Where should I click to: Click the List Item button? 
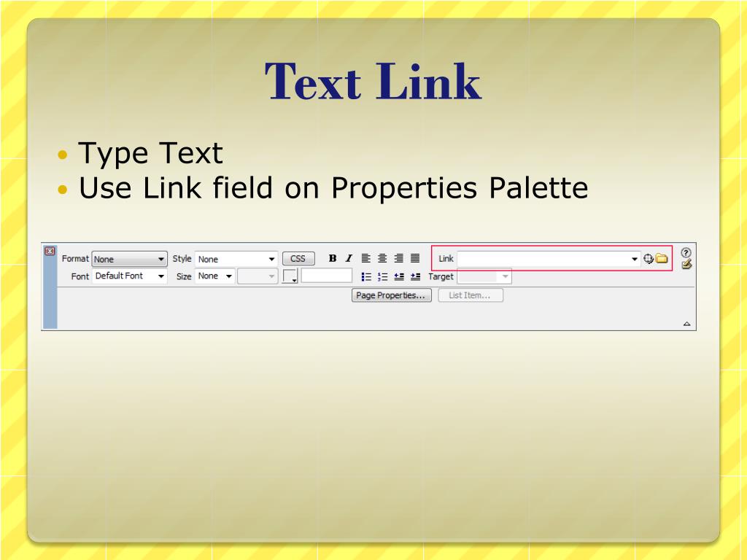point(471,295)
